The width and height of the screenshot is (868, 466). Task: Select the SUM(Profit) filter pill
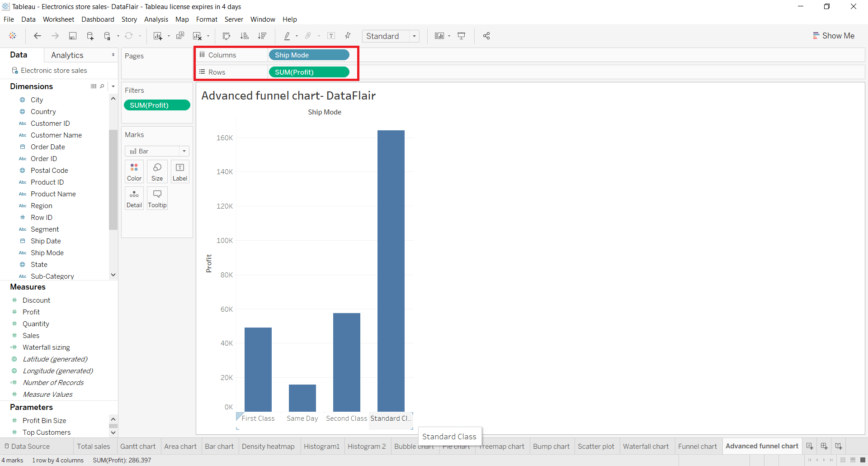157,105
